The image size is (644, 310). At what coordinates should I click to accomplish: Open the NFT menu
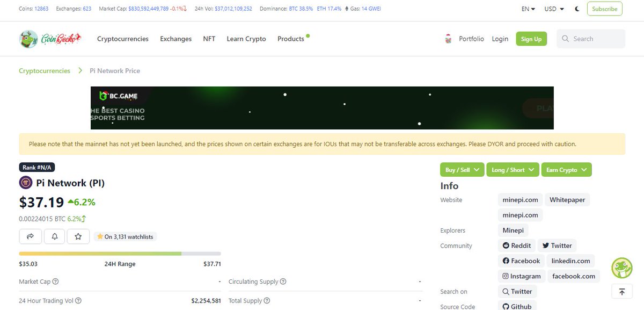[x=209, y=39]
